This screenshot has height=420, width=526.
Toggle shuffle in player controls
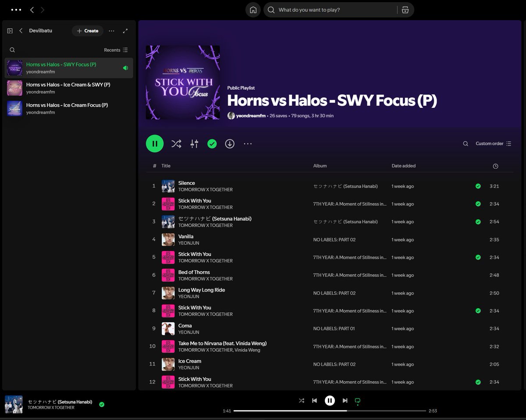[302, 400]
